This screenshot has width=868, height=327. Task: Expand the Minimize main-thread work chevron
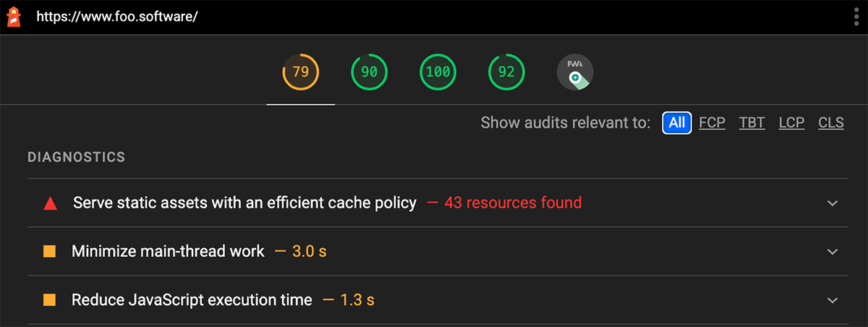coord(833,252)
